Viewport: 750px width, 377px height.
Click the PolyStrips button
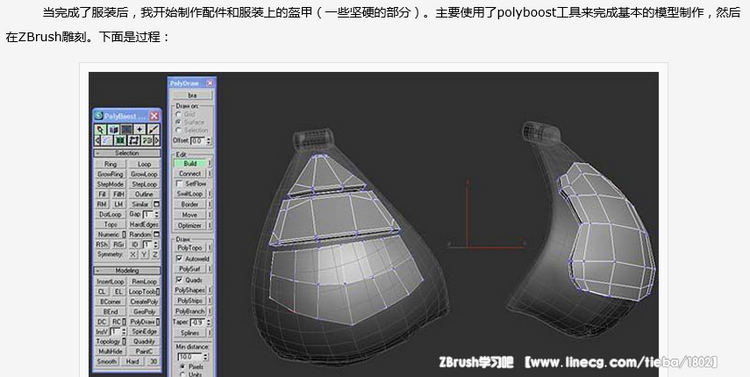pyautogui.click(x=190, y=301)
